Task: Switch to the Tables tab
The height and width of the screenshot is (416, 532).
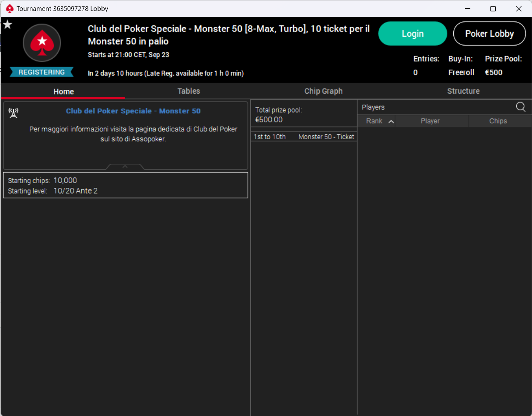Action: (189, 91)
